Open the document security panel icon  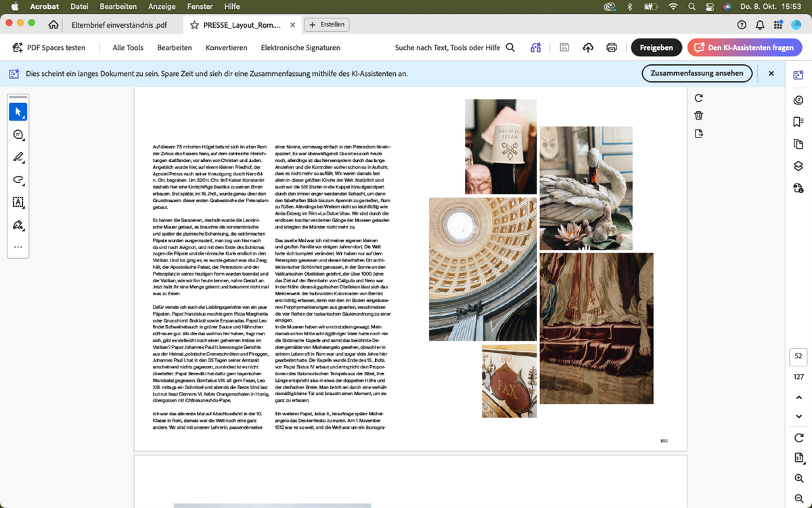click(798, 188)
